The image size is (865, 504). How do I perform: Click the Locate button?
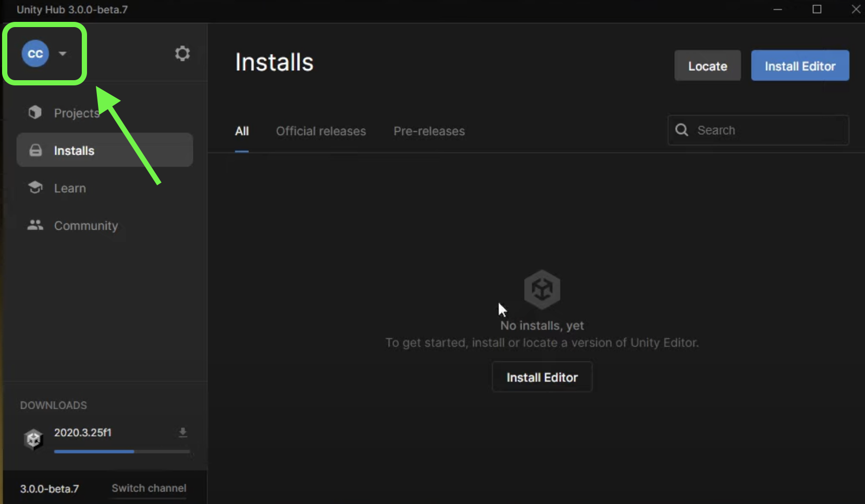point(708,66)
